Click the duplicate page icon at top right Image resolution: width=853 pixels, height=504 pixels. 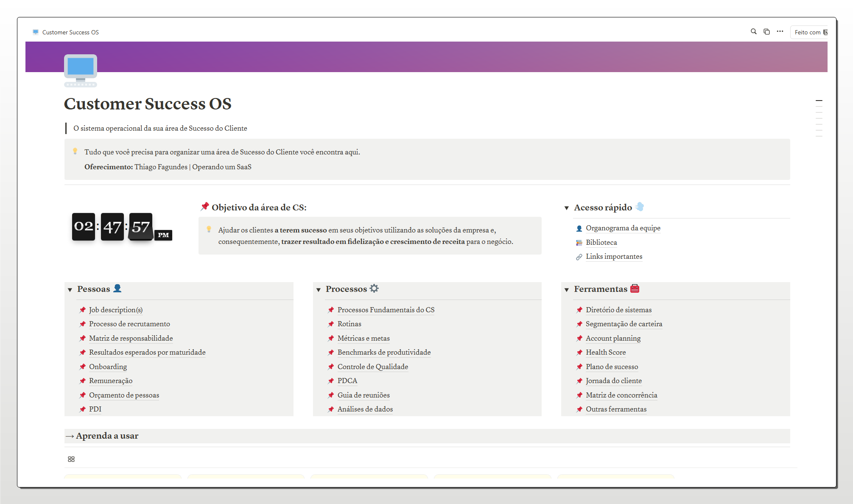766,31
